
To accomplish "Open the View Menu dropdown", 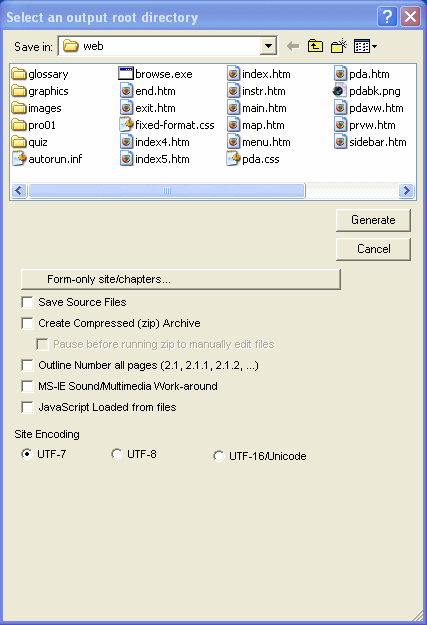I will point(366,46).
